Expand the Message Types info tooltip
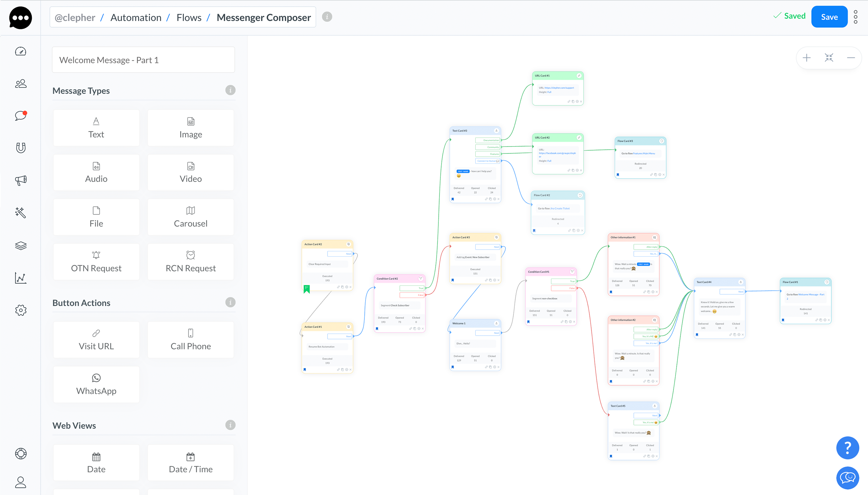Image resolution: width=868 pixels, height=495 pixels. click(231, 90)
